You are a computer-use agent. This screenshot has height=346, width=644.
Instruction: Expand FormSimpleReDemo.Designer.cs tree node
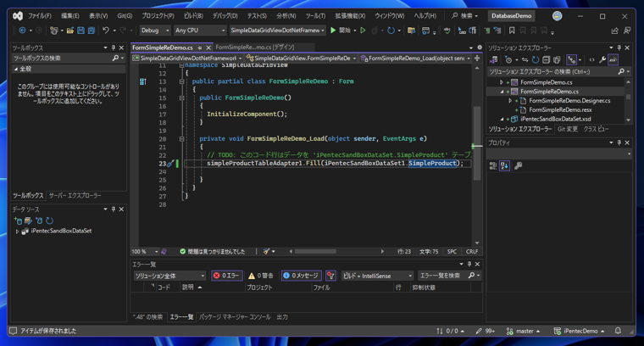[510, 101]
